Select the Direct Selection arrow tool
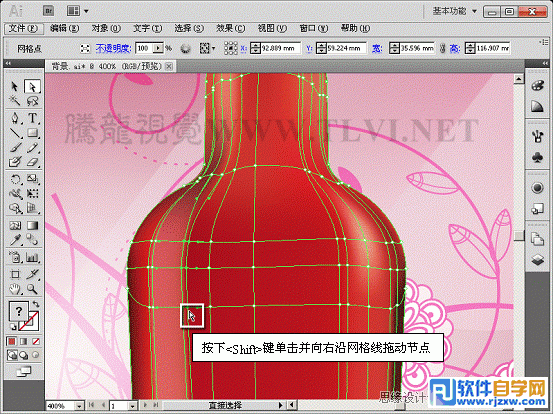Screen dimensions: 553x414 (x=32, y=86)
